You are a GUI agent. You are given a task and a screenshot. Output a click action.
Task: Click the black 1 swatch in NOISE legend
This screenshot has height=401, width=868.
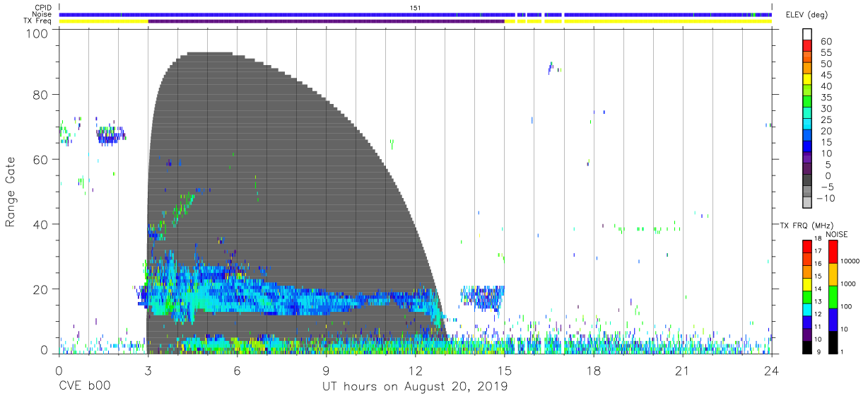[x=833, y=342]
